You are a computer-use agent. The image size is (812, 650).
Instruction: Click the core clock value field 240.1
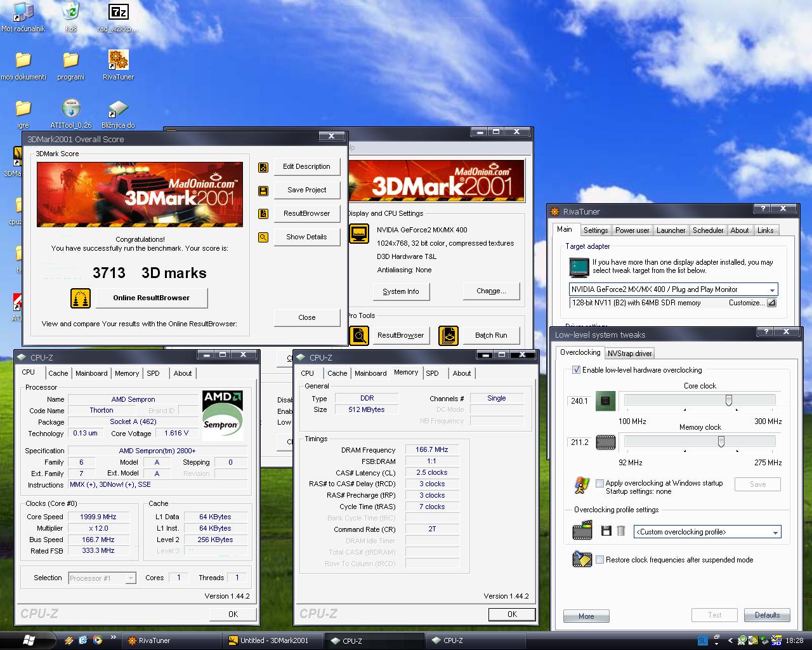(x=579, y=401)
